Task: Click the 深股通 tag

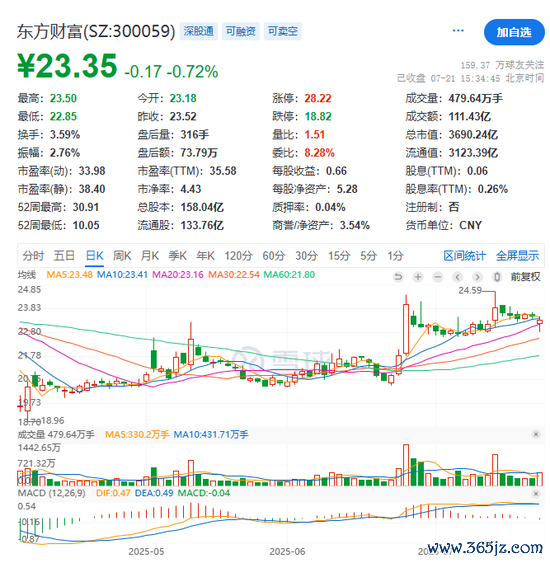Action: click(199, 31)
